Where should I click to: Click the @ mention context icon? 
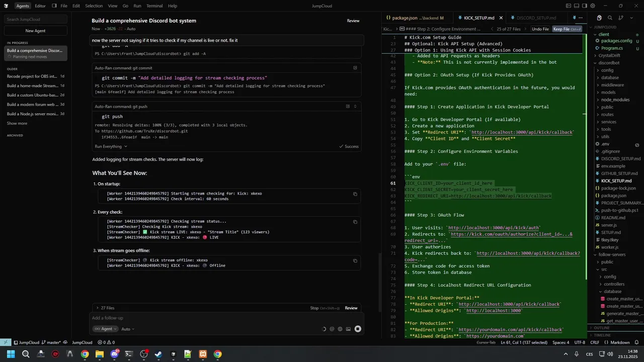[x=332, y=329]
